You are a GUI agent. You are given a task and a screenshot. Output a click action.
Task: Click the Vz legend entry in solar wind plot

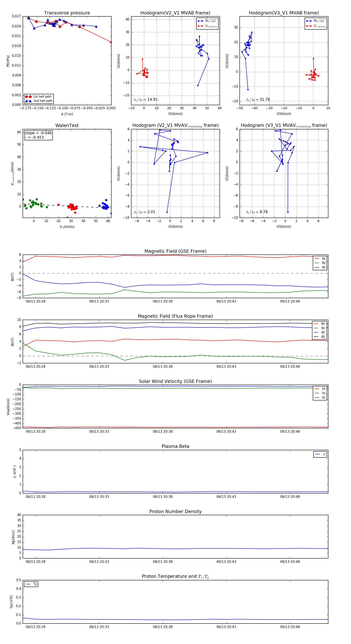point(320,398)
